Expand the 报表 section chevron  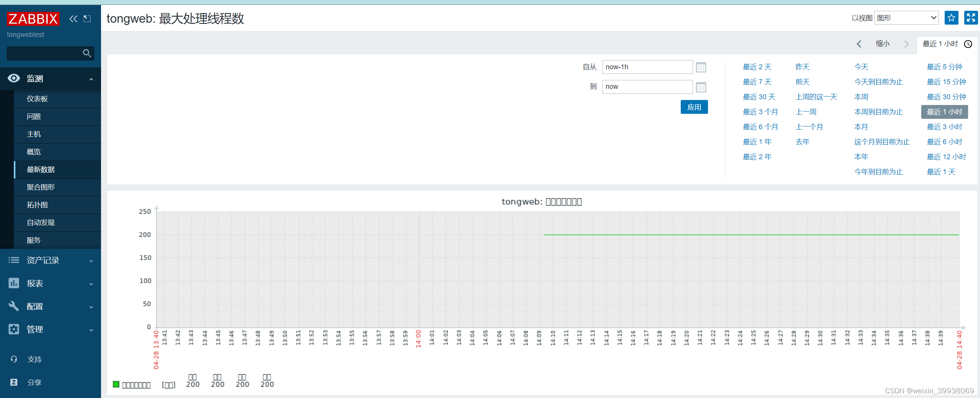pyautogui.click(x=91, y=284)
